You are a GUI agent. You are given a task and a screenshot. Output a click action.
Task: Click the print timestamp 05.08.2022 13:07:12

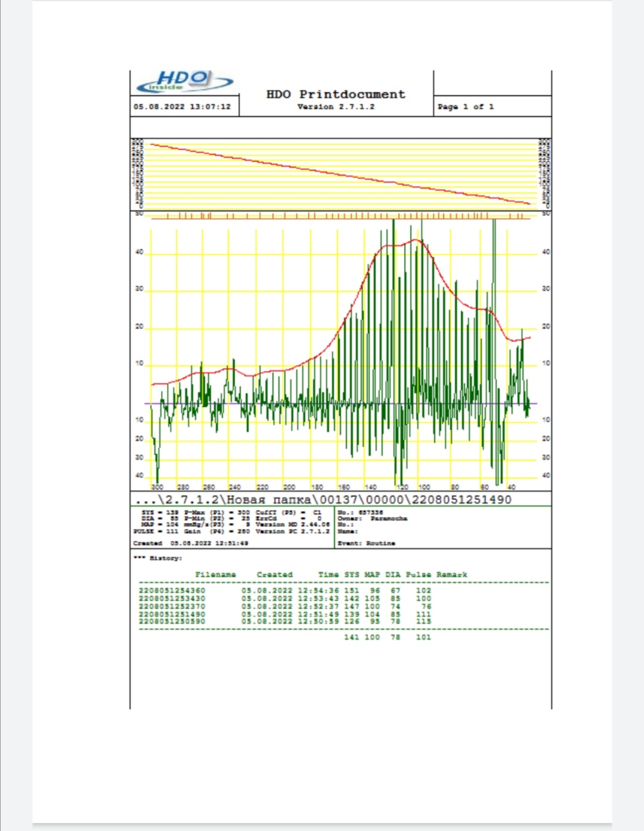click(182, 107)
